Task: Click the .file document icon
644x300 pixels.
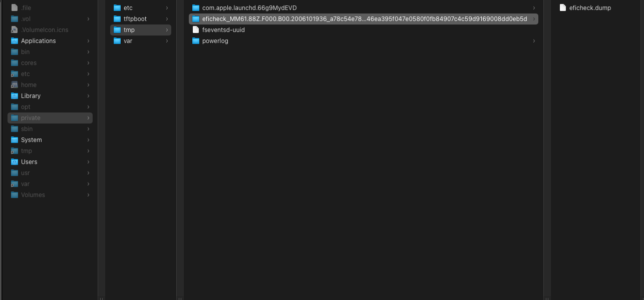Action: (x=15, y=8)
